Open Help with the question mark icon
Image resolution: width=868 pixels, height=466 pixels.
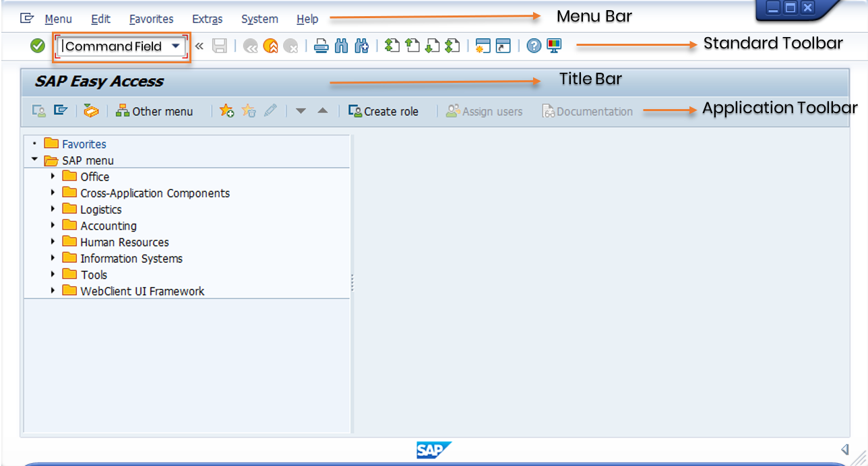coord(534,46)
